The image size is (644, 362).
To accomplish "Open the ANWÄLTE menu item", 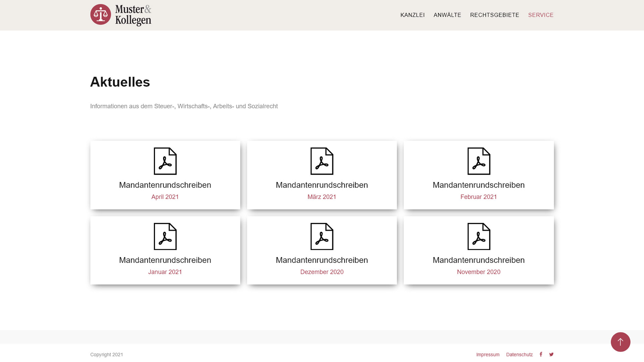I will [x=447, y=15].
